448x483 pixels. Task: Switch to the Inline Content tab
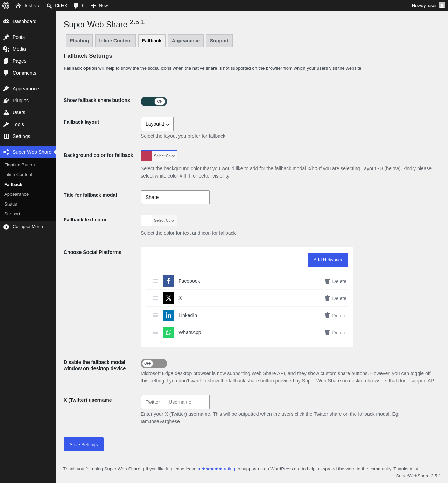tap(115, 41)
